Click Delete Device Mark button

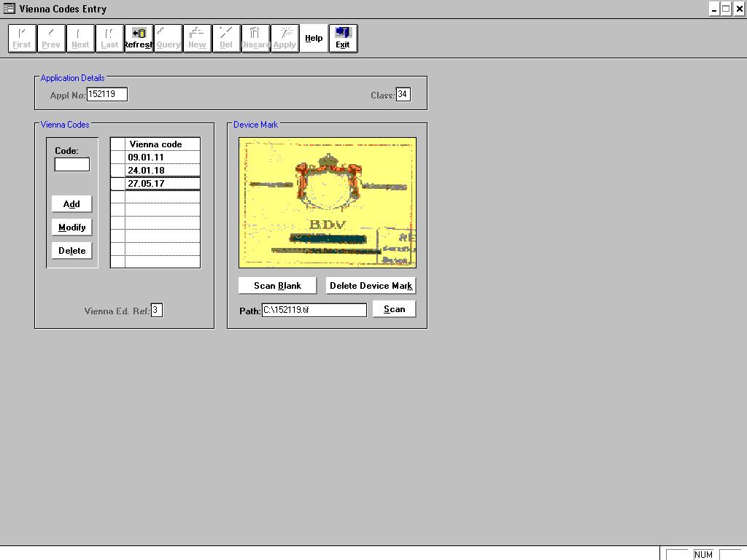click(x=371, y=286)
